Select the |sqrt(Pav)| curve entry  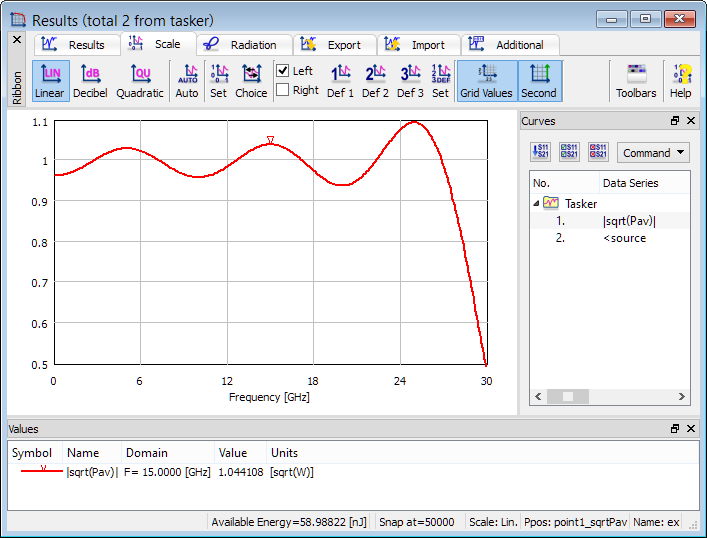(x=628, y=221)
